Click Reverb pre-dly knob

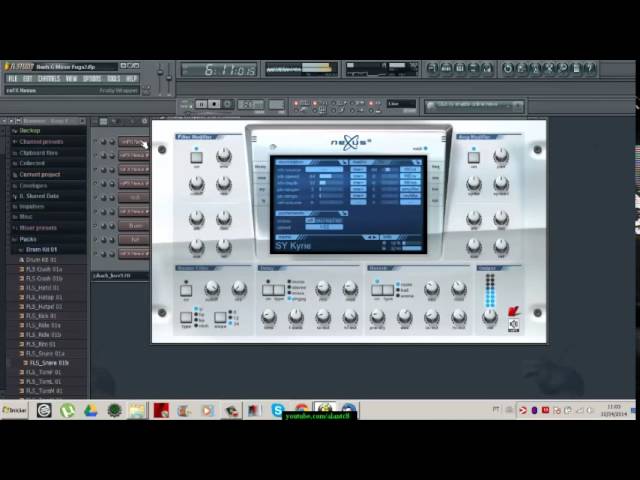(x=377, y=316)
